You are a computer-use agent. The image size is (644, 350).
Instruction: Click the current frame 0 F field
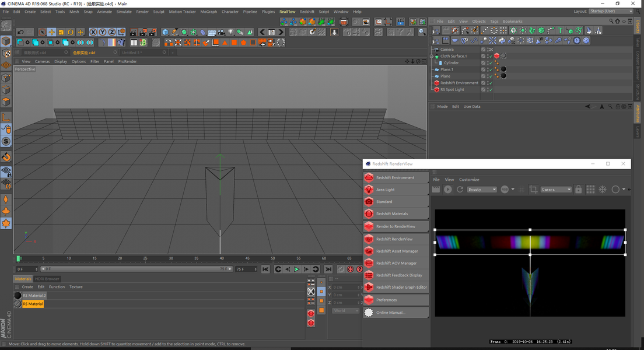tap(27, 269)
